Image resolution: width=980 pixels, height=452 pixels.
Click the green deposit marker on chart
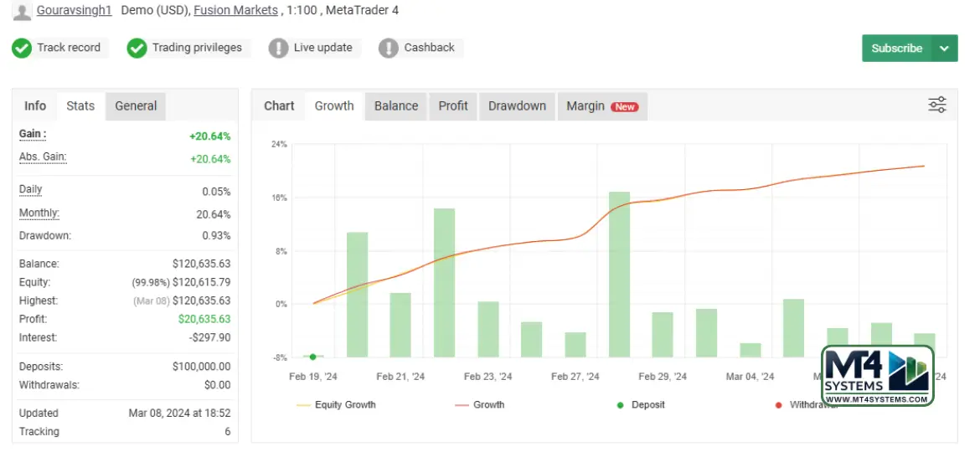pyautogui.click(x=313, y=357)
